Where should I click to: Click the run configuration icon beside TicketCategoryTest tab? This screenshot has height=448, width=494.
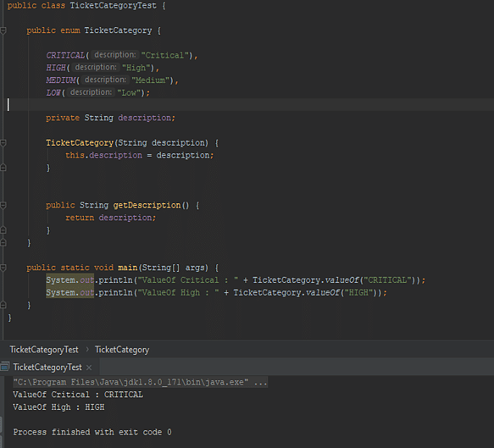[5, 367]
